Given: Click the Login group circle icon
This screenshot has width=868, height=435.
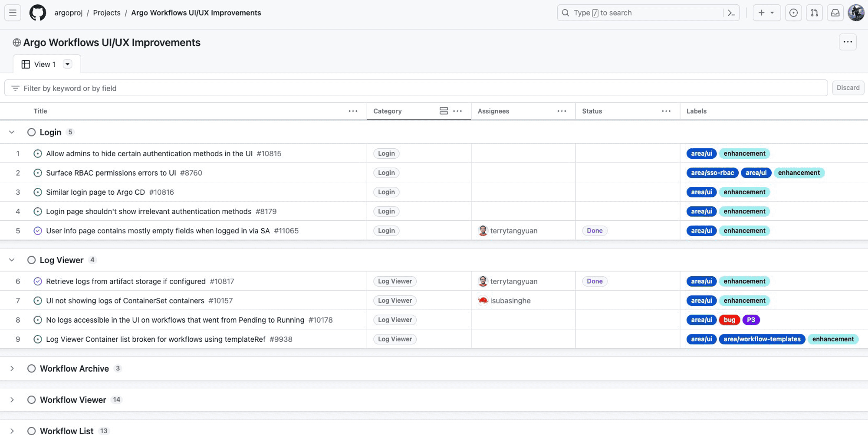Looking at the screenshot, I should [31, 132].
